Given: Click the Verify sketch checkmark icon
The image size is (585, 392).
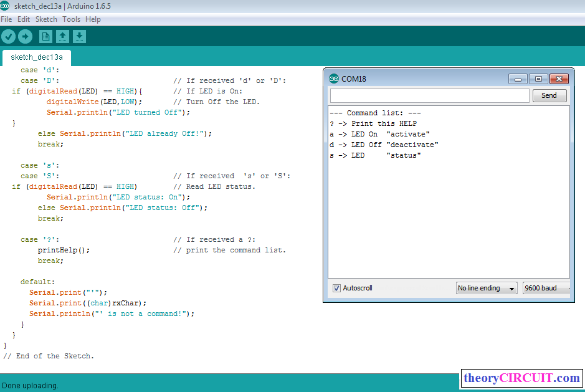Looking at the screenshot, I should (8, 37).
